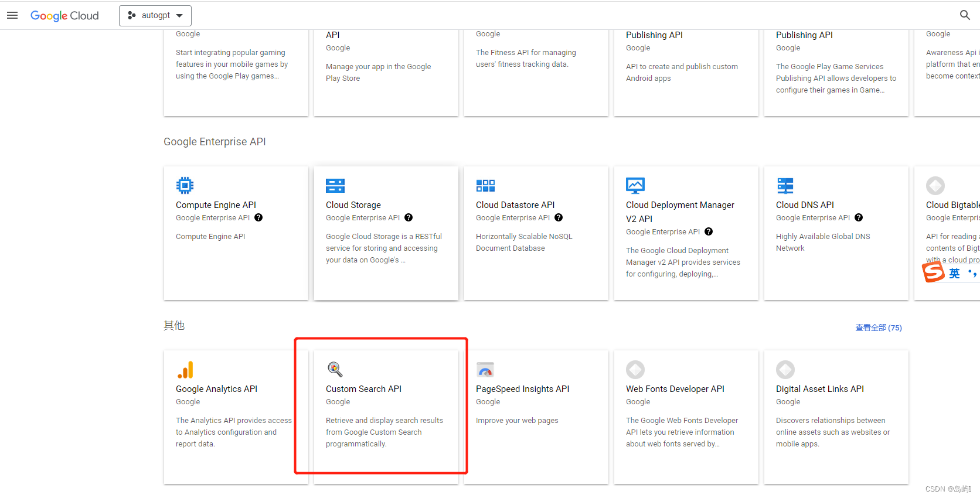Click the Cloud Deployment Manager monitor icon
Screen dimensions: 980x498
click(x=635, y=186)
